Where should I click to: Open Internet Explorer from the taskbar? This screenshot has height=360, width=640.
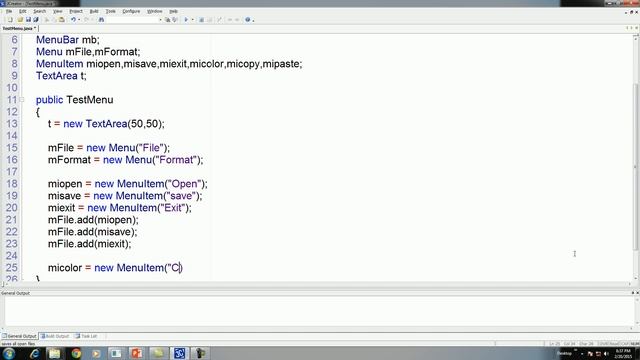tap(34, 353)
